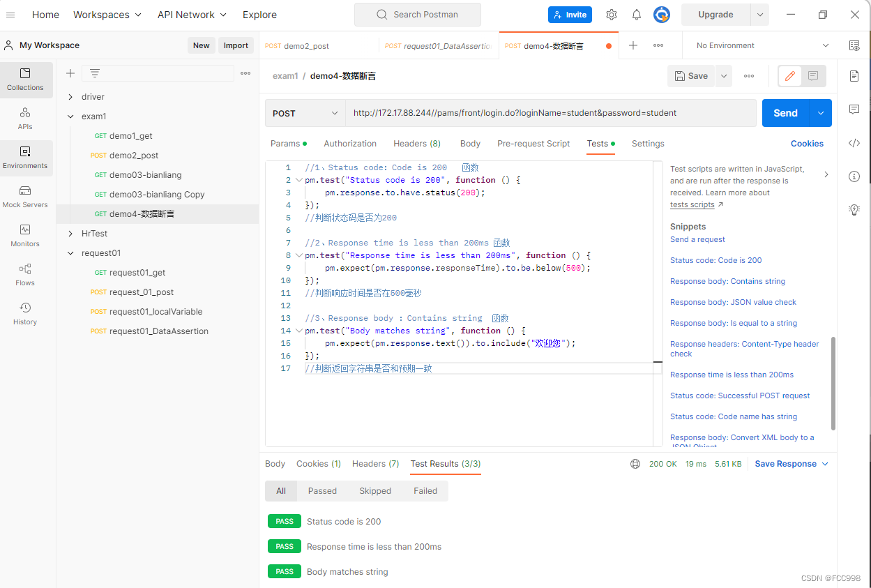Open Comments icon in right sidebar
871x588 pixels.
coord(854,110)
